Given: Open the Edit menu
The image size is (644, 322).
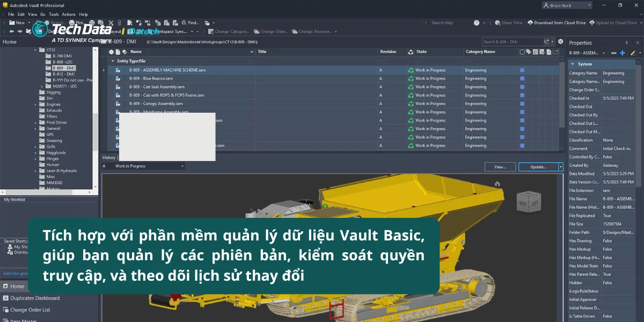Looking at the screenshot, I should [x=21, y=14].
